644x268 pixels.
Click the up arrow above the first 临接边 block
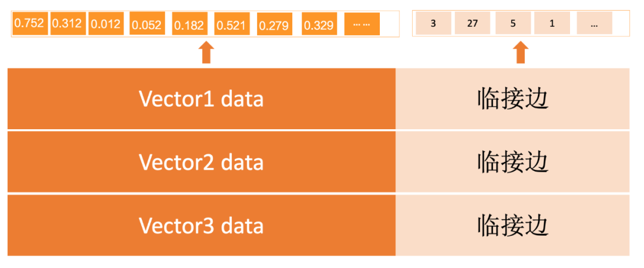click(x=521, y=52)
